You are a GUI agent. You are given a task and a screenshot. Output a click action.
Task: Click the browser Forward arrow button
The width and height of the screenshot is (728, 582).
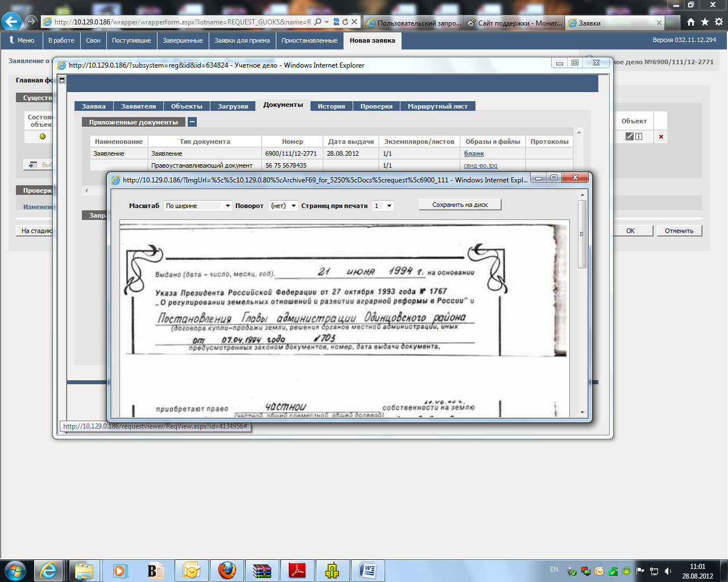[32, 22]
